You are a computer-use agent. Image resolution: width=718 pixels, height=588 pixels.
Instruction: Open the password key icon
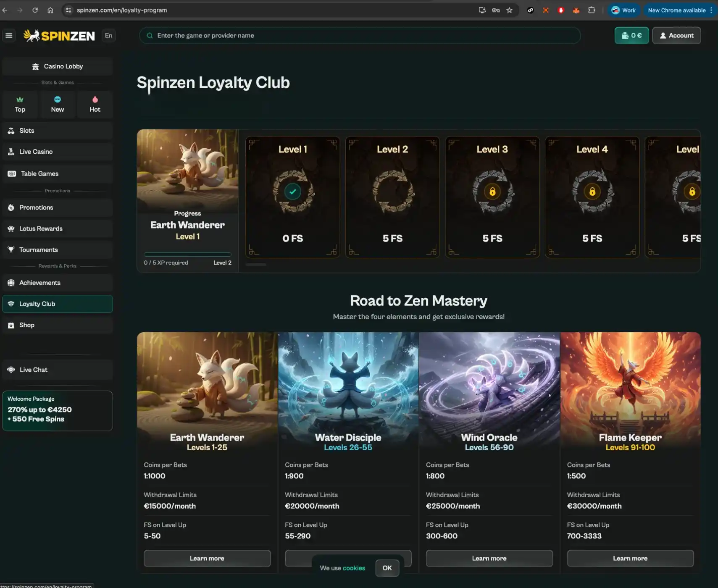tap(496, 10)
